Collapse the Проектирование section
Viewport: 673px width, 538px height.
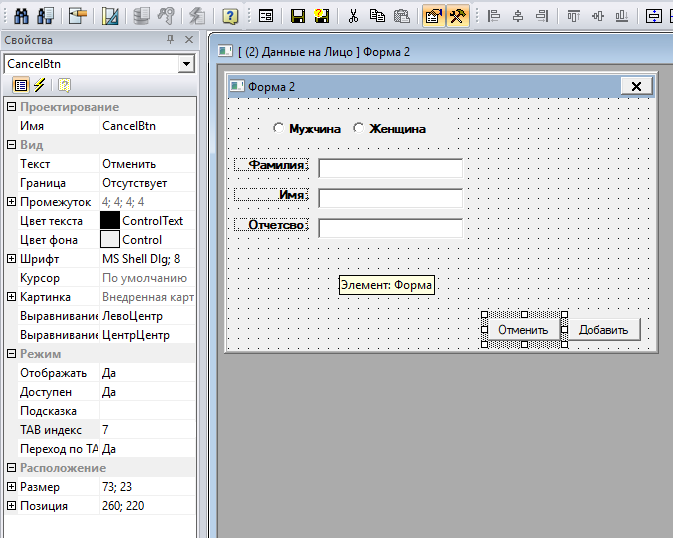coord(12,107)
